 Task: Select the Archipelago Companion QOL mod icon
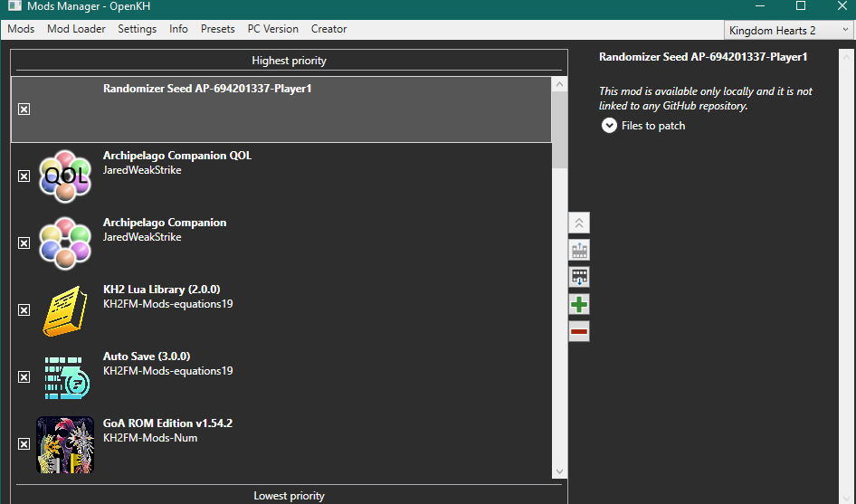click(x=65, y=176)
